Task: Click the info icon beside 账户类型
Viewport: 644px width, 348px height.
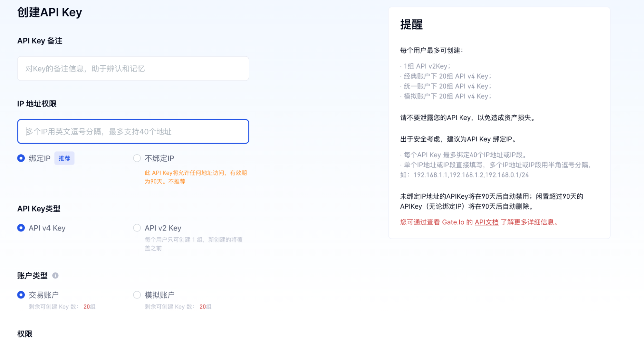Action: (x=56, y=275)
